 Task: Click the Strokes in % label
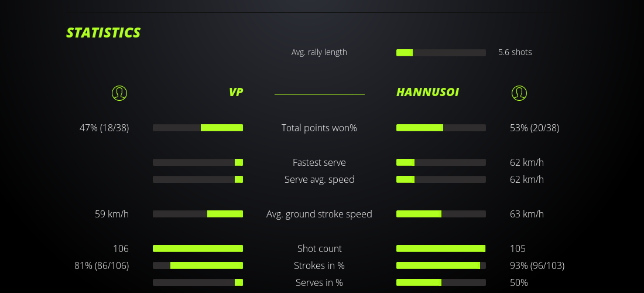(x=319, y=265)
